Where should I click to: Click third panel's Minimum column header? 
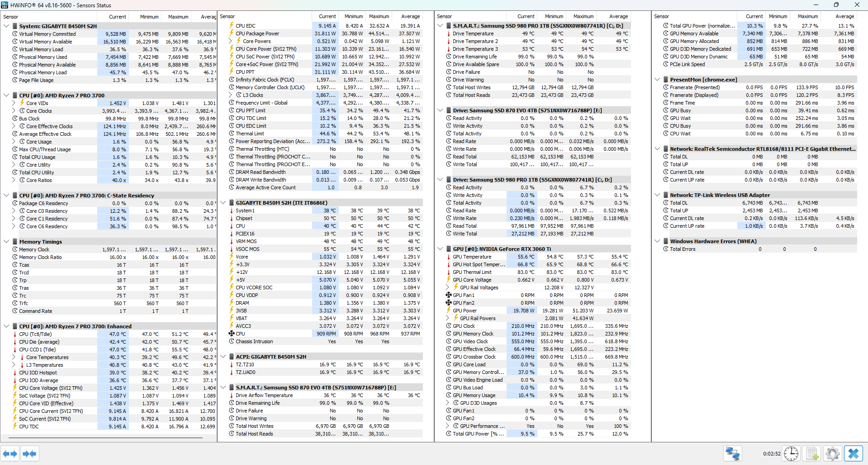(551, 16)
